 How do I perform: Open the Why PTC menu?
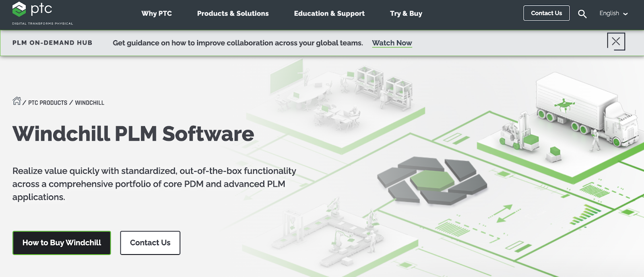[157, 13]
